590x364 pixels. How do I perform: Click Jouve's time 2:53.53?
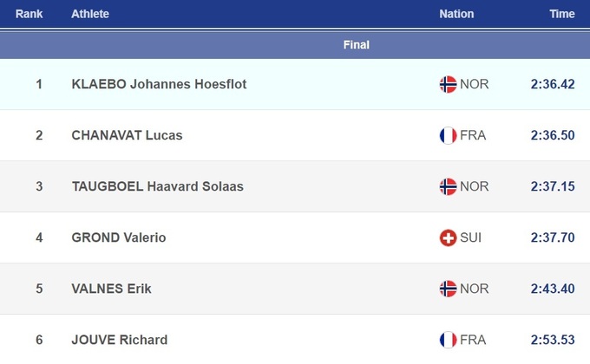point(553,340)
